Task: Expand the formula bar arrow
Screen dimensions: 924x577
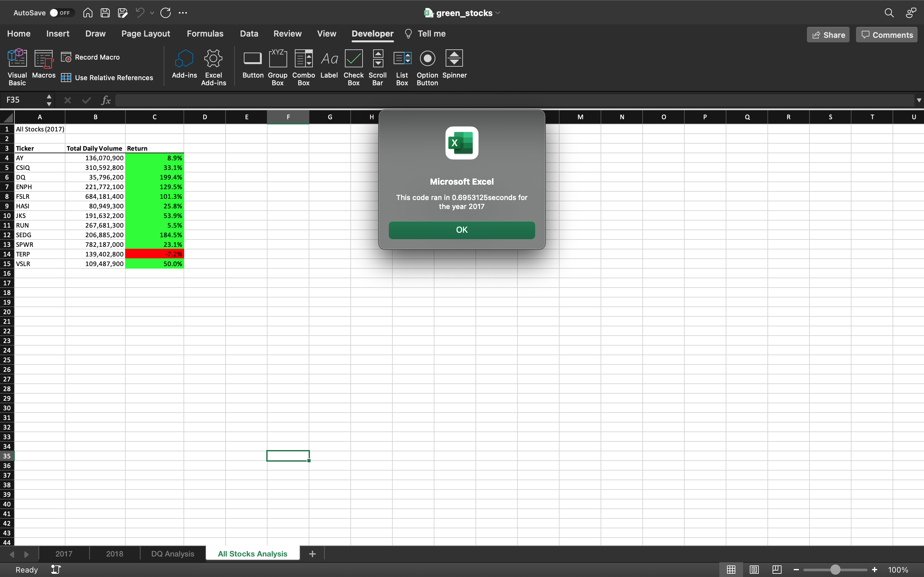Action: pos(919,100)
